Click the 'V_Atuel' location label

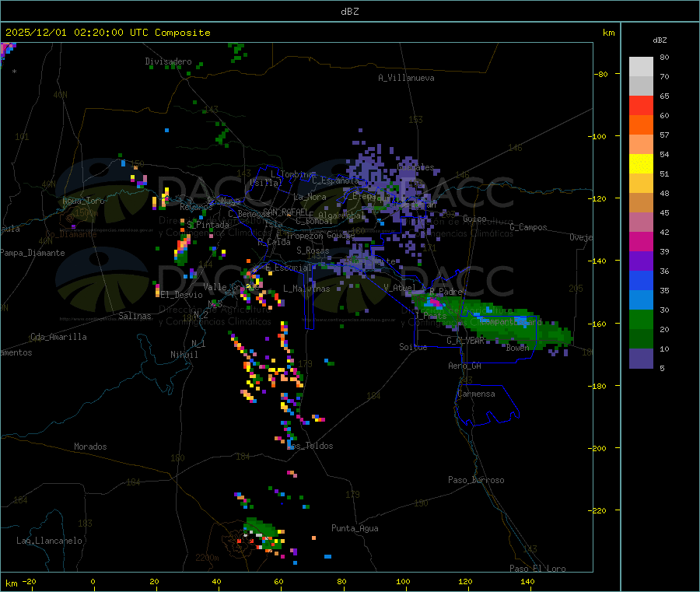(401, 288)
